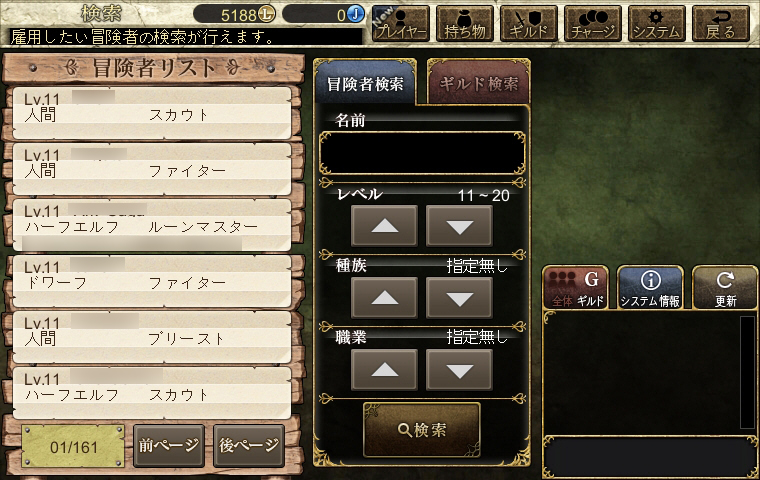Switch to the ギルド検索 tab
This screenshot has width=760, height=480.
tap(479, 82)
